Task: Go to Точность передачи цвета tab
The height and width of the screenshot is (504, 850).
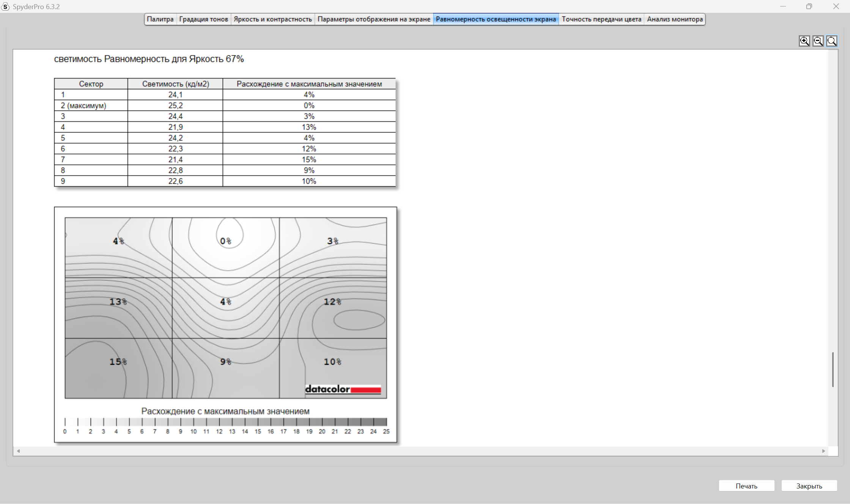Action: [601, 19]
